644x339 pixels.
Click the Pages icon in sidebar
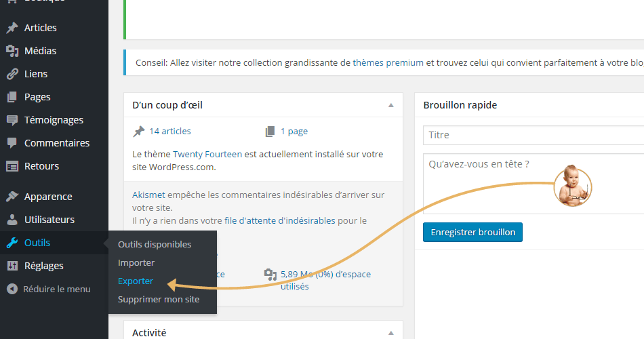12,97
